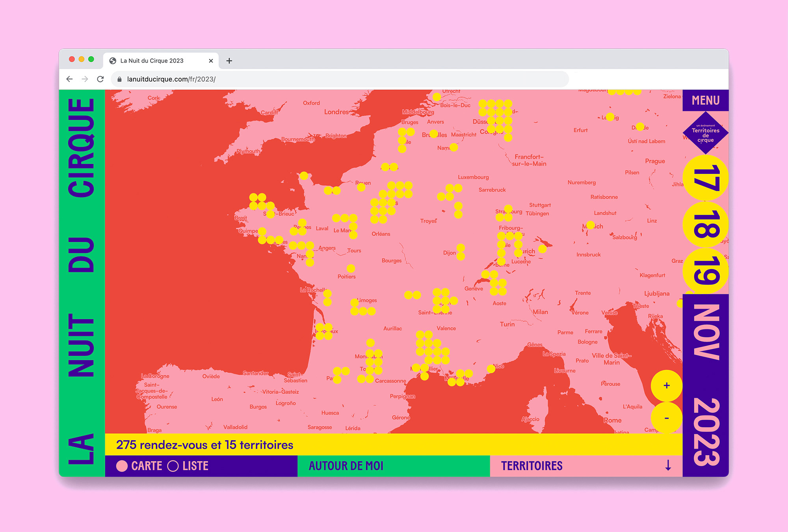
Task: Zoom out the map with the minus button
Action: (667, 418)
